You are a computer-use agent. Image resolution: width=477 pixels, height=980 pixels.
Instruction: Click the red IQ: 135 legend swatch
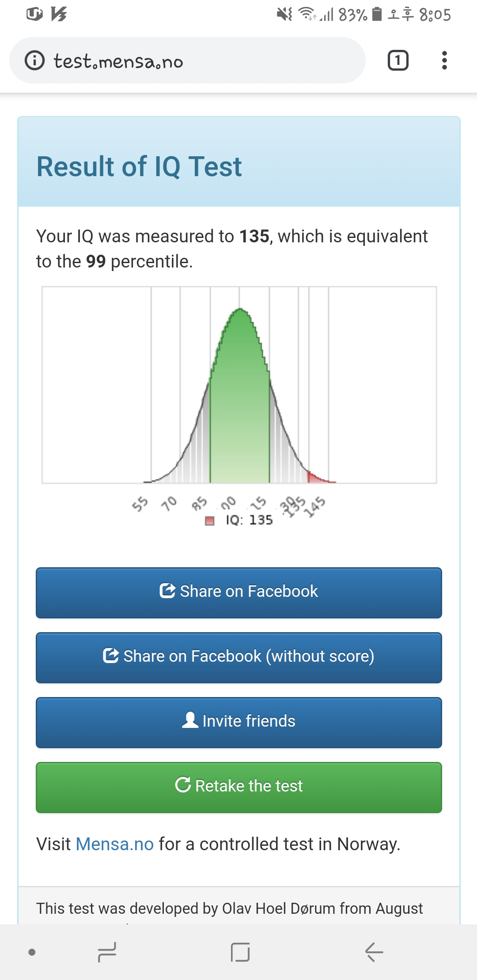(x=210, y=521)
